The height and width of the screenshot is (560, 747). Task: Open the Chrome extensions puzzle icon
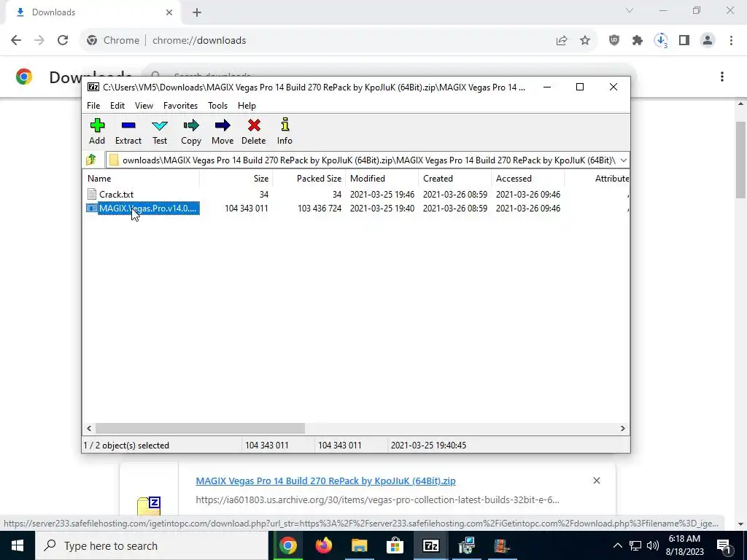point(638,41)
